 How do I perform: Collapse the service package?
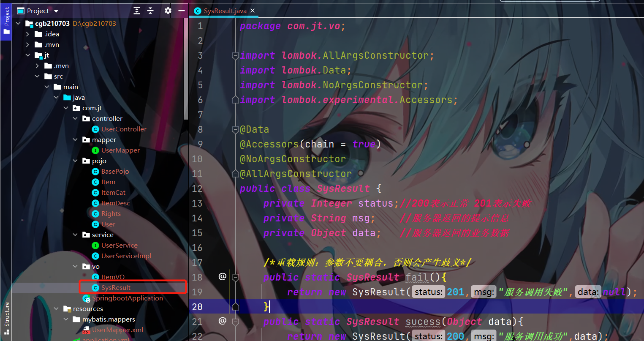(75, 235)
